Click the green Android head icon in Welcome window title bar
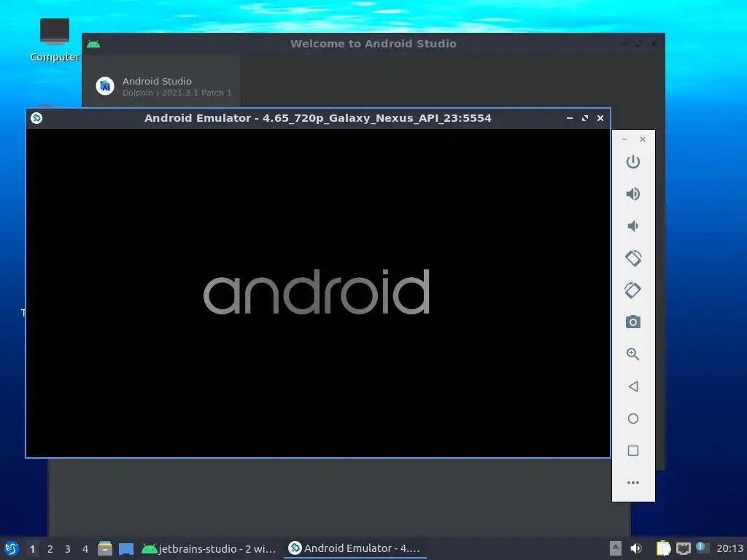 pos(93,44)
